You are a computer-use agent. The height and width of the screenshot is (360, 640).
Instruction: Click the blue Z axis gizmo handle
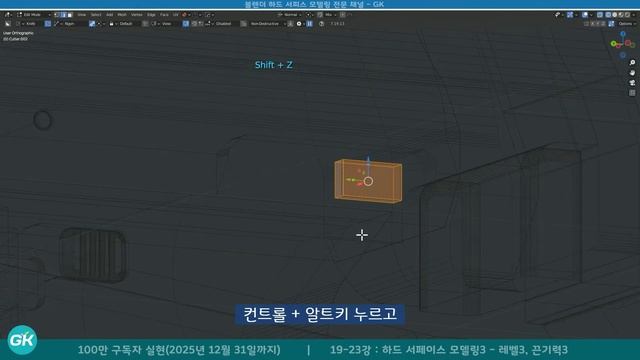[623, 34]
